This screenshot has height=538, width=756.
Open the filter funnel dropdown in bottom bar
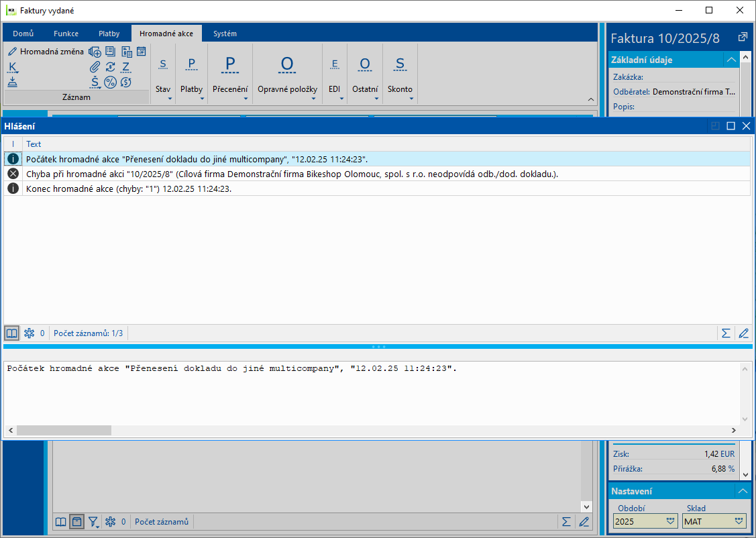[x=94, y=522]
